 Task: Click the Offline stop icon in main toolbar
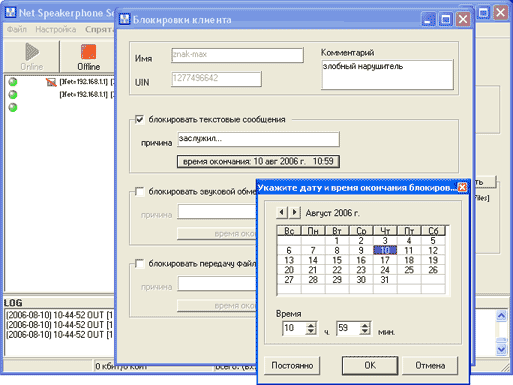88,52
